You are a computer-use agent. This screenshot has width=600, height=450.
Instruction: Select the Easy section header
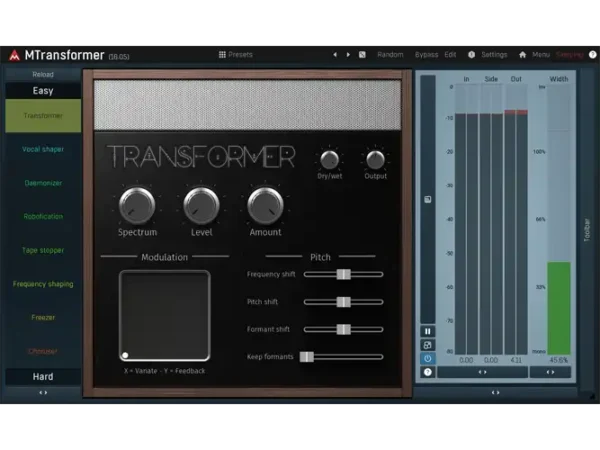[x=43, y=91]
